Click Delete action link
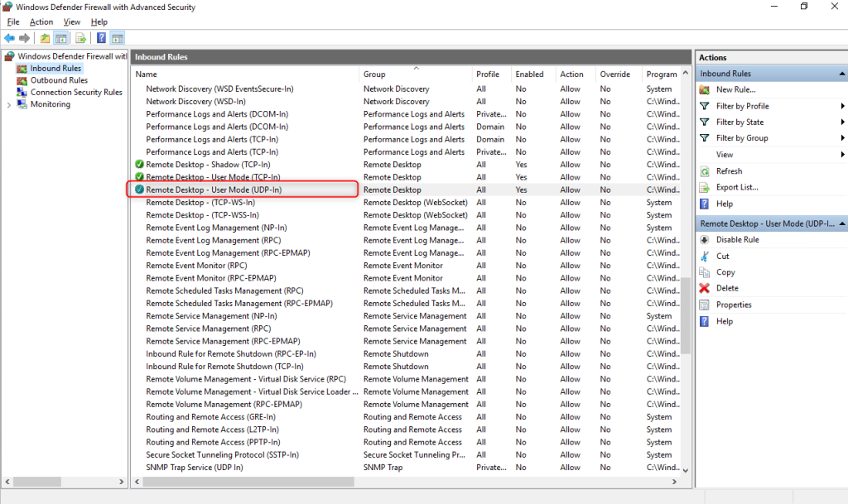The width and height of the screenshot is (848, 504). (727, 289)
